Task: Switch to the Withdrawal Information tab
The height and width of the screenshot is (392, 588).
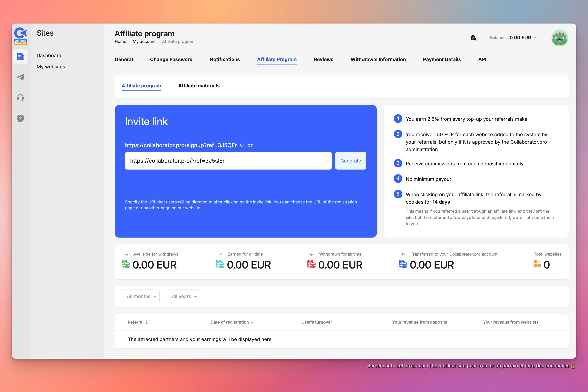Action: (378, 60)
